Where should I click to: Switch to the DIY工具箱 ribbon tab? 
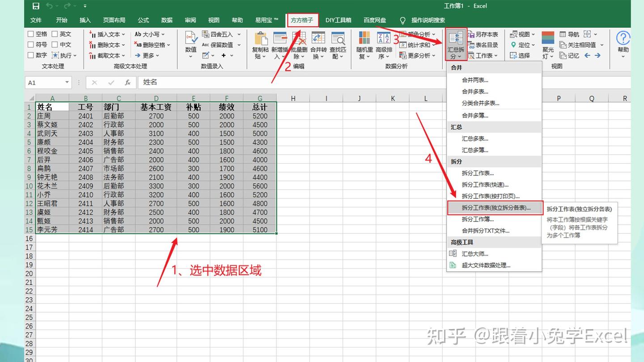pos(339,20)
